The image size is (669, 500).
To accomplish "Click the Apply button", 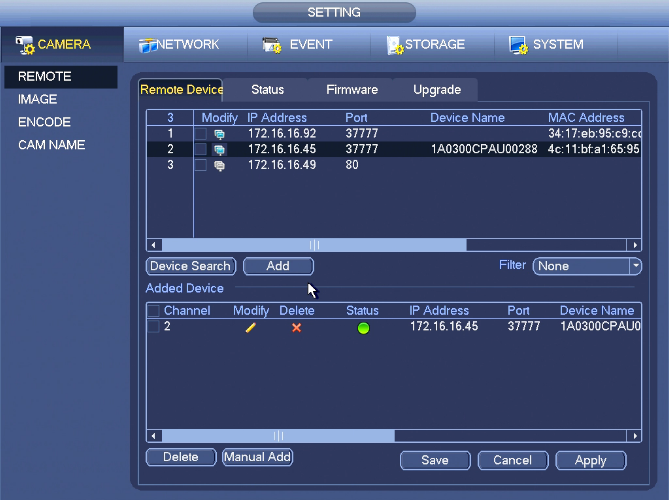I will pos(590,460).
